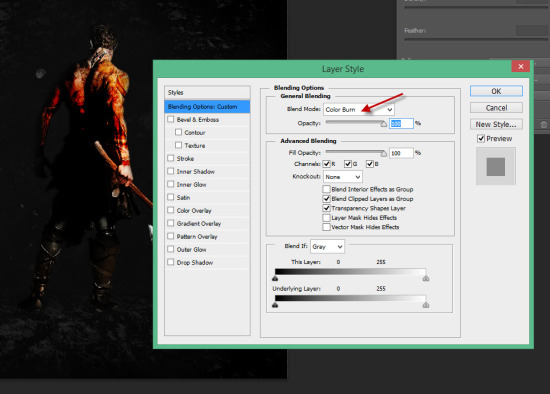This screenshot has height=394, width=550.
Task: Click the trash icon in the right panel
Action: pos(543,125)
